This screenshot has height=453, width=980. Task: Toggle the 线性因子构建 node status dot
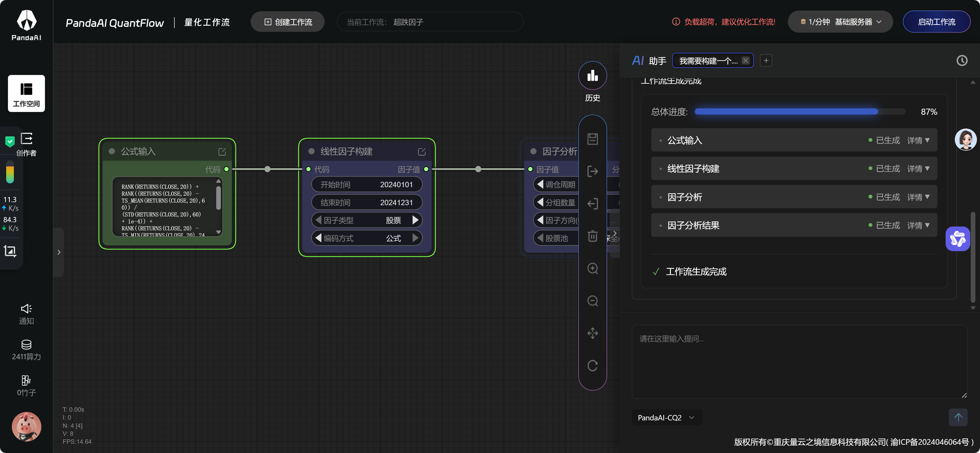[x=311, y=151]
